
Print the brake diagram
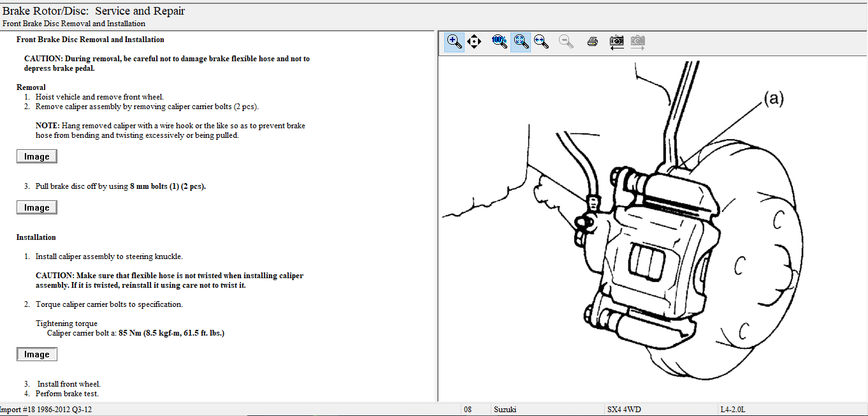pos(592,42)
